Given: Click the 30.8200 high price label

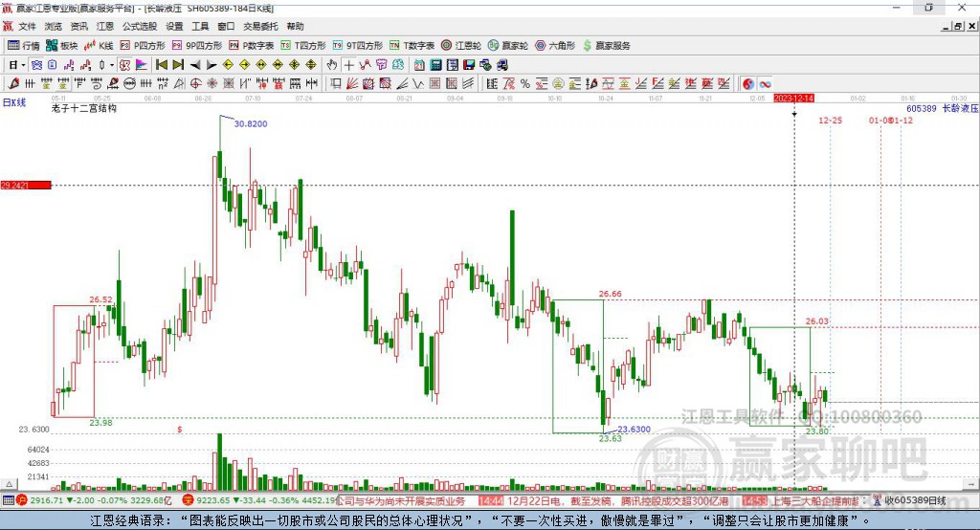Looking at the screenshot, I should 251,123.
